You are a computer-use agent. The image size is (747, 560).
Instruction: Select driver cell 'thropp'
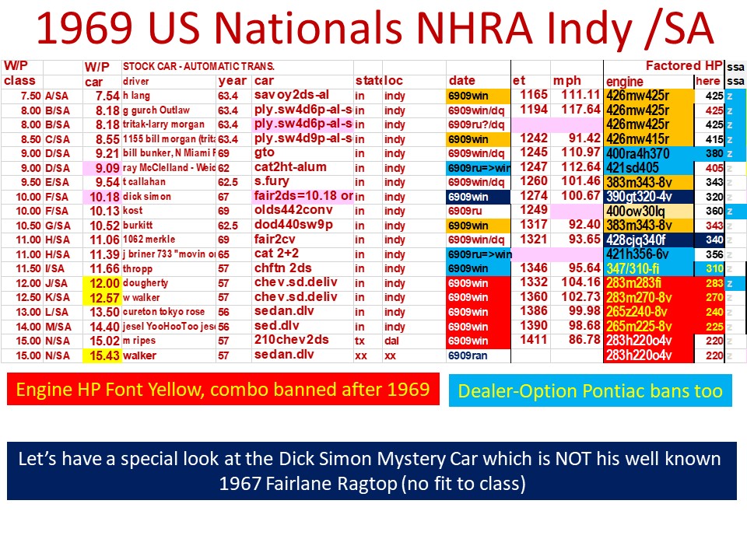tap(138, 268)
